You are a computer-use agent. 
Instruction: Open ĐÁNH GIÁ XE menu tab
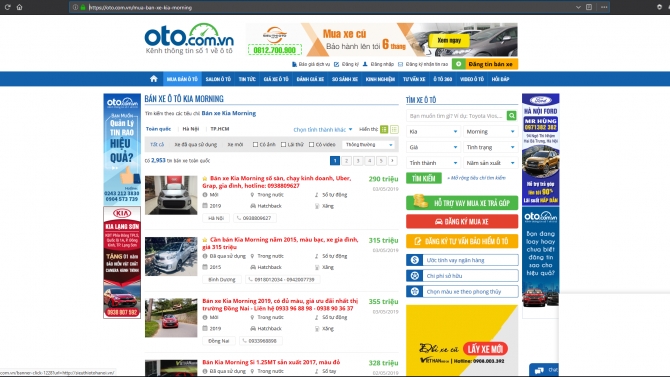pos(310,79)
